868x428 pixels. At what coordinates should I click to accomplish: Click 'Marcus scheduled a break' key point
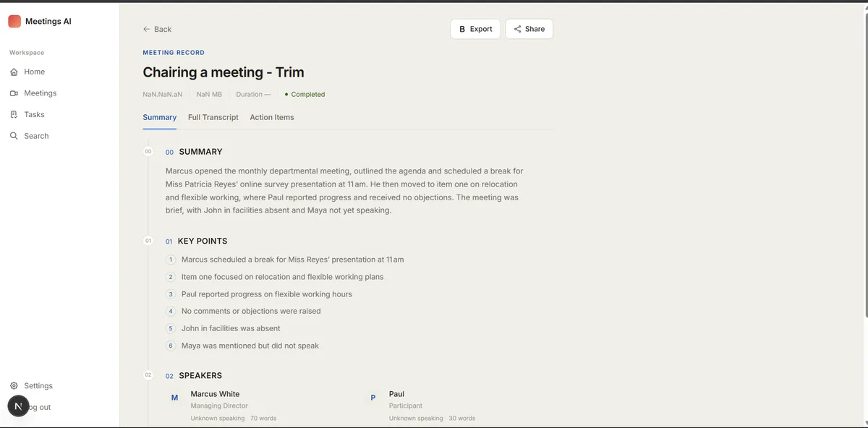pos(293,260)
